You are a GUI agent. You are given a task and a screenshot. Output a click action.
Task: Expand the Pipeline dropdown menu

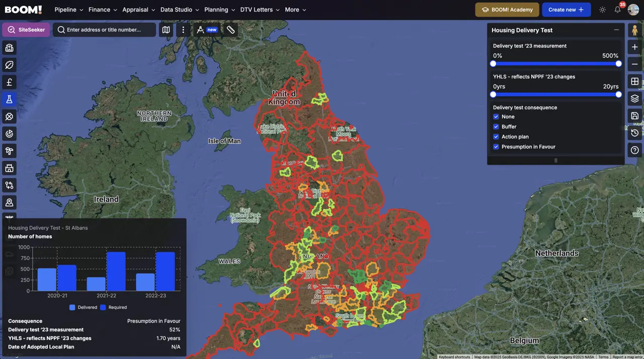[x=68, y=10]
